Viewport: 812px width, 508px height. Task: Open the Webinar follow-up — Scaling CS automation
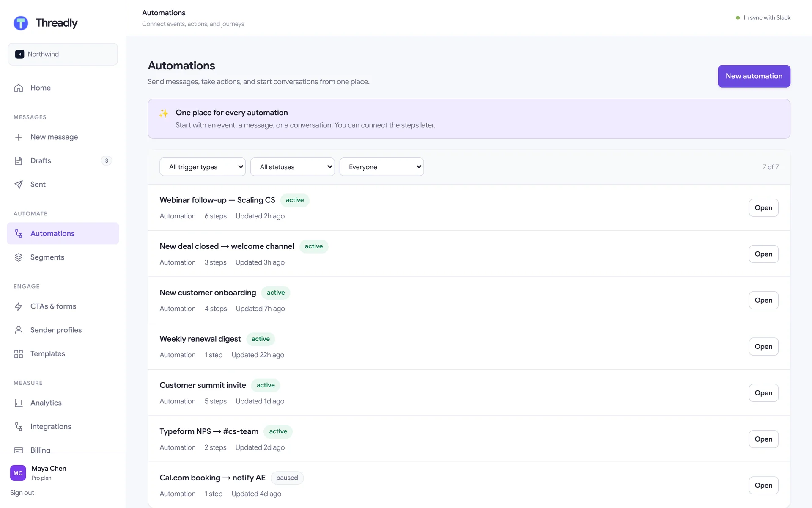coord(763,208)
